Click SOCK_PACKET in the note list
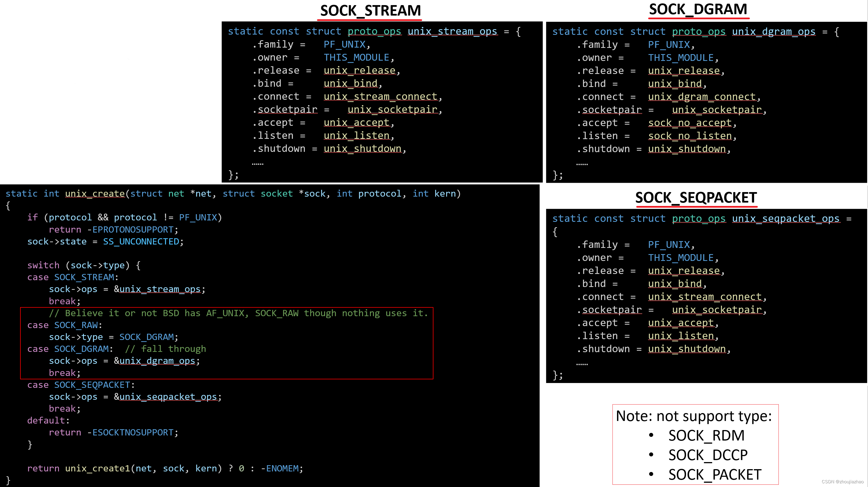This screenshot has width=868, height=487. point(715,475)
